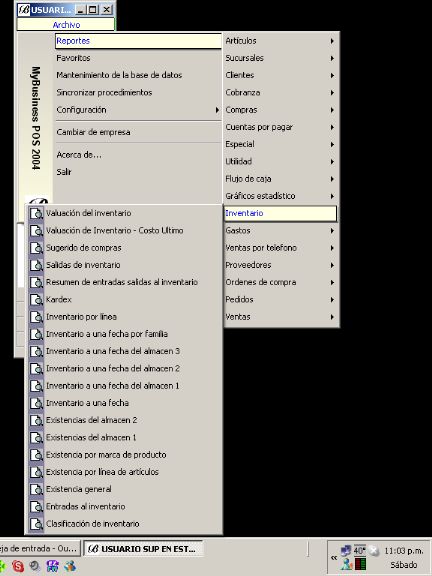Select the Reportes menu entry
432x576 pixels.
tap(138, 41)
